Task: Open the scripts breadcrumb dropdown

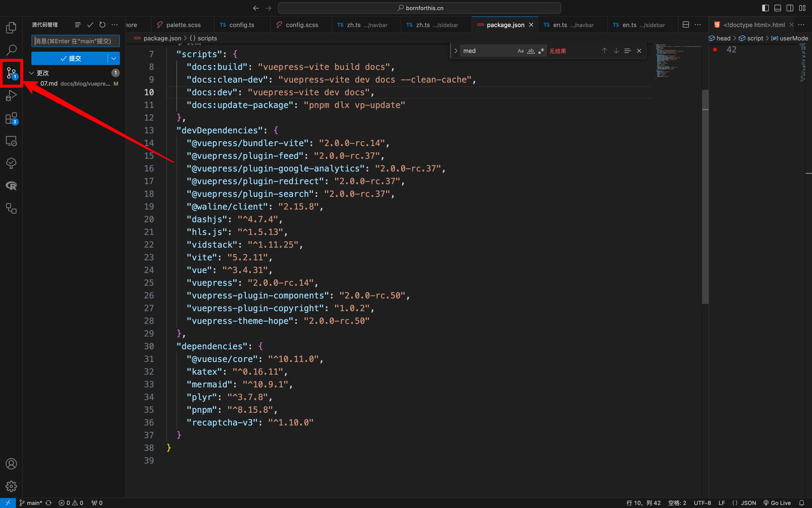Action: coord(203,38)
